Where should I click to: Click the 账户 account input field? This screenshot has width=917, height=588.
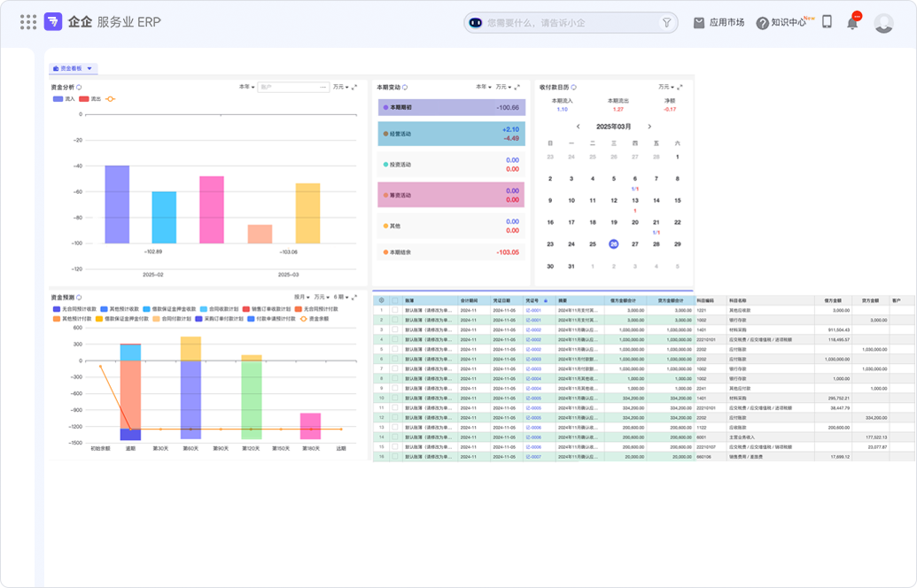coord(292,87)
